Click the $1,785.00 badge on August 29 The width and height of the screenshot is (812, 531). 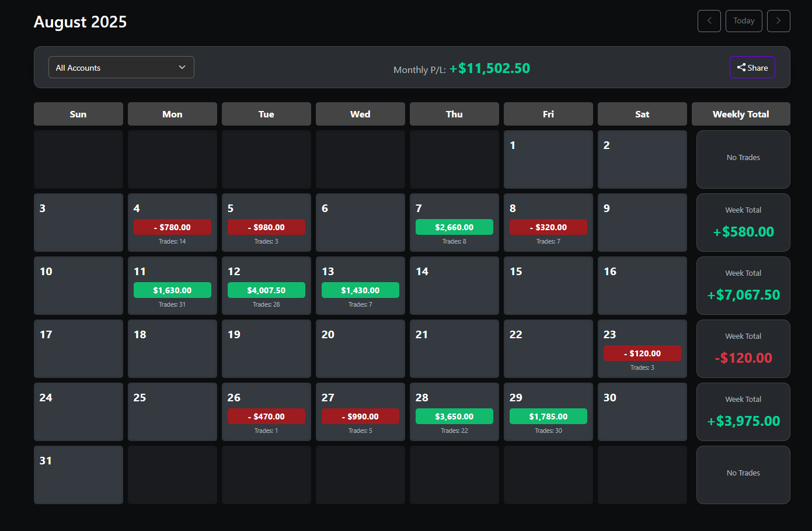tap(548, 416)
